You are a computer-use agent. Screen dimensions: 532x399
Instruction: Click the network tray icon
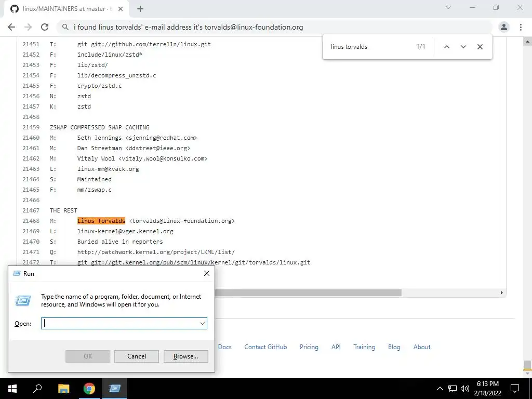453,389
